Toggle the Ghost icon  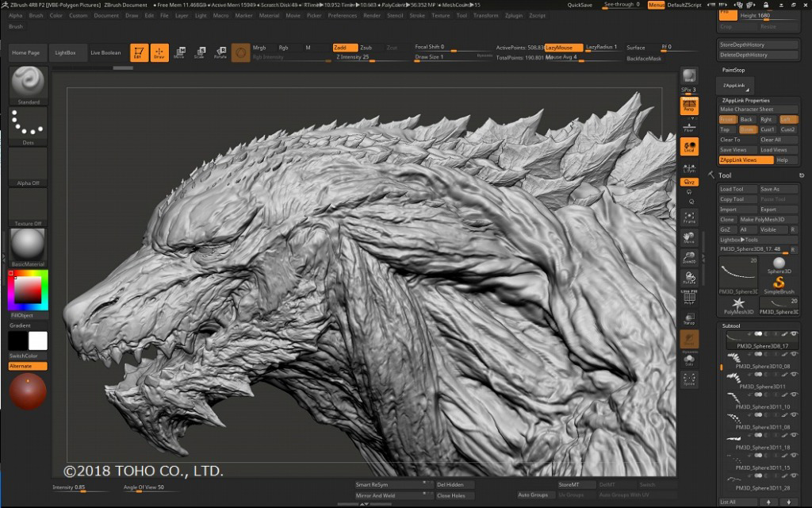point(689,339)
